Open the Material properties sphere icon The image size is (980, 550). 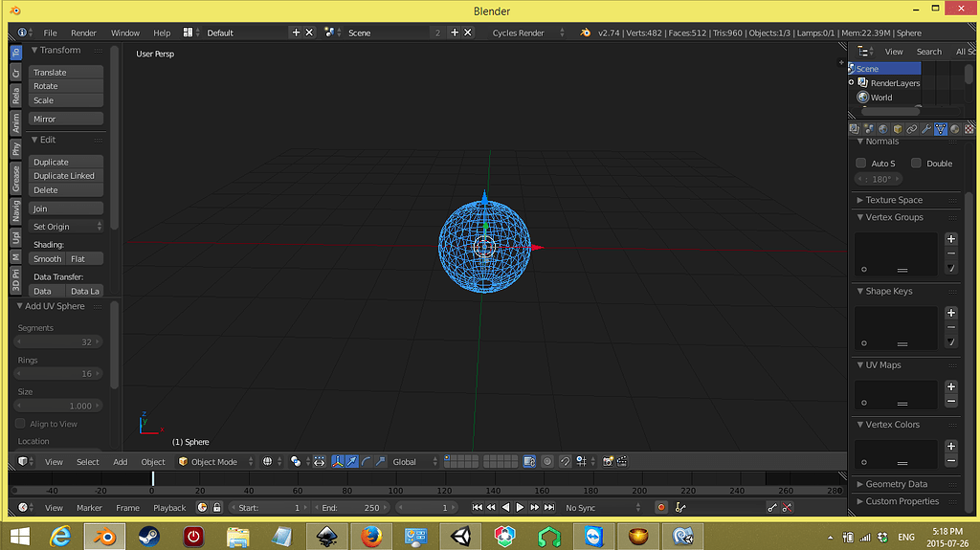(955, 129)
